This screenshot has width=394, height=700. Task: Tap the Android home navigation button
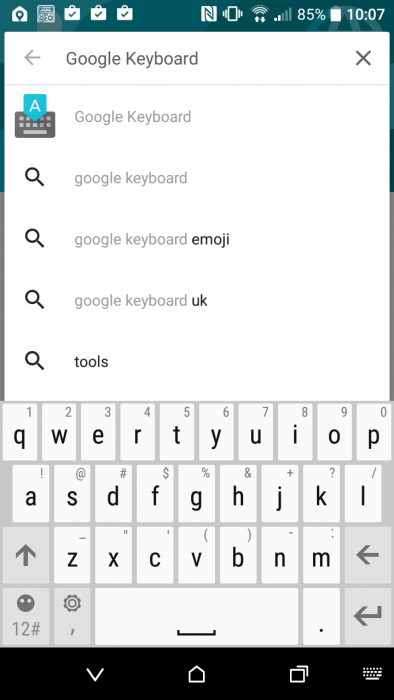coord(197,674)
